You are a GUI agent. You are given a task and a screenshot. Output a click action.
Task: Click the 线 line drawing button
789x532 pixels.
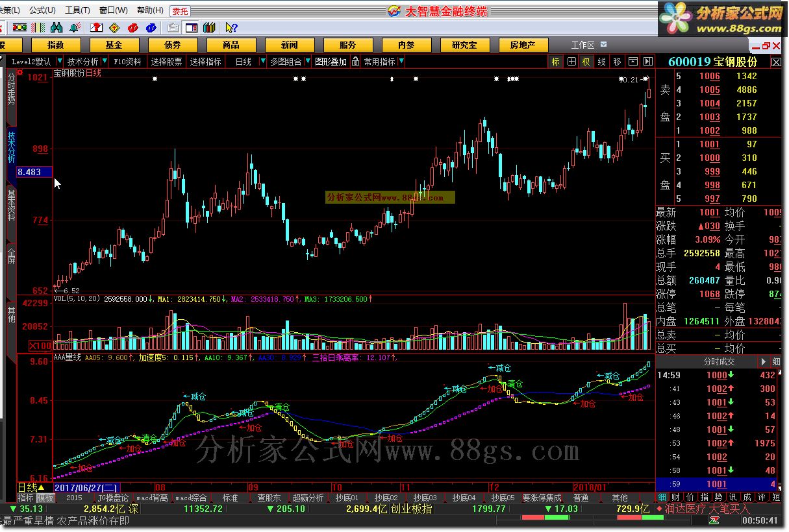coord(602,62)
